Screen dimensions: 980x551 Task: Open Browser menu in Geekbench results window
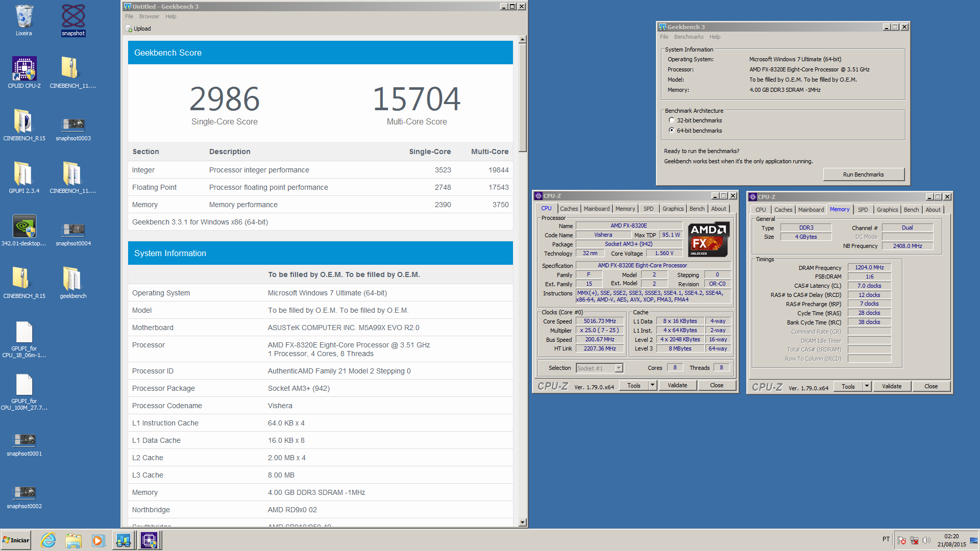pos(149,16)
